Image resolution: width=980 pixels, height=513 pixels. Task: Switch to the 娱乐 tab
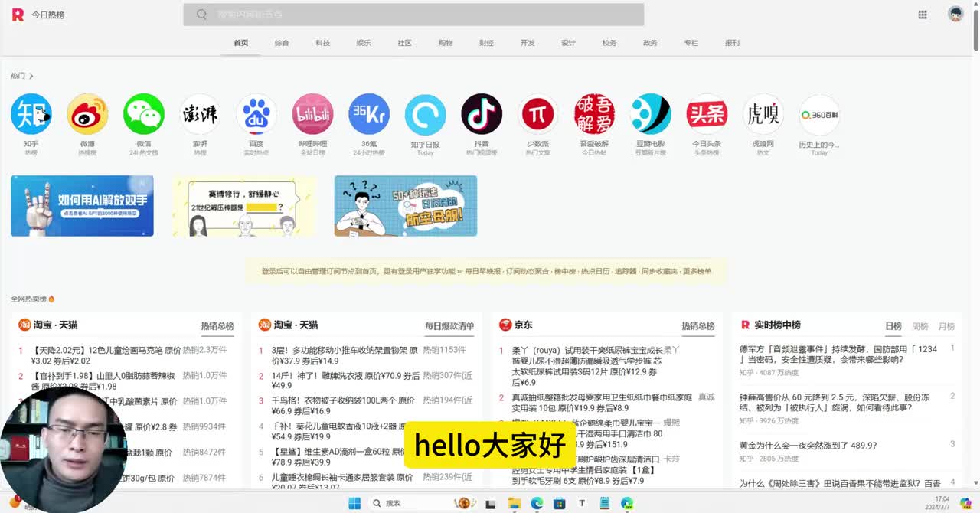[x=364, y=43]
